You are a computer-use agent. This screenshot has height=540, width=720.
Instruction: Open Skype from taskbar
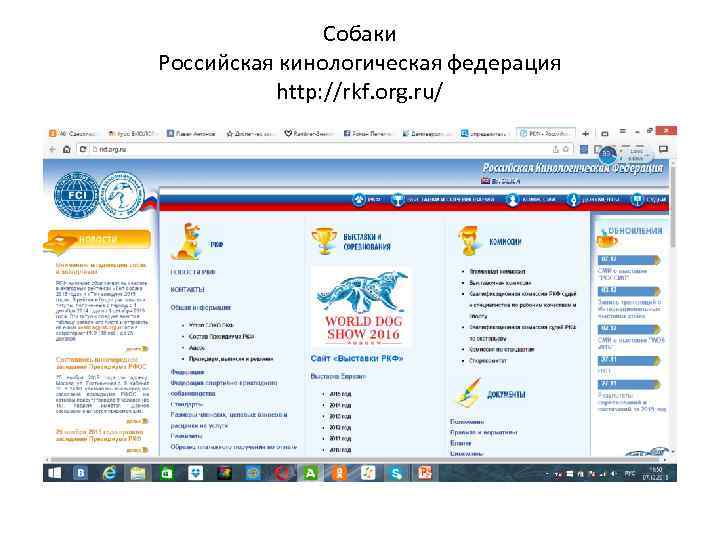point(396,473)
